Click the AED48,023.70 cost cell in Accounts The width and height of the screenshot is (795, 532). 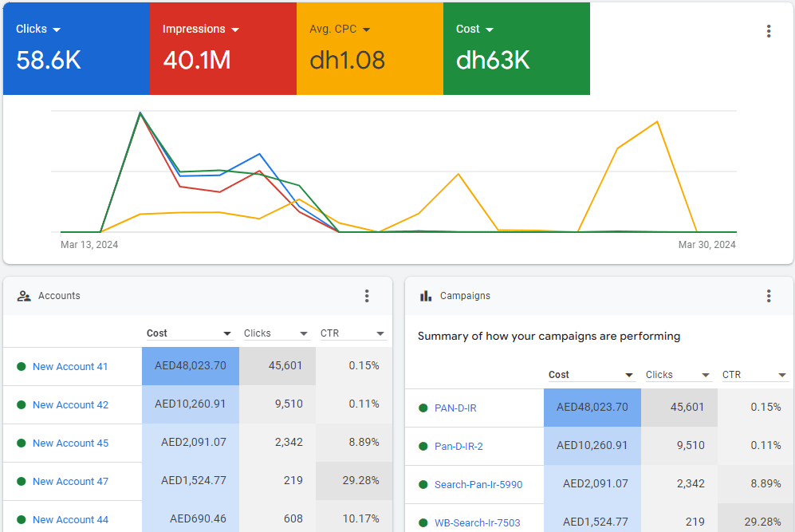191,366
